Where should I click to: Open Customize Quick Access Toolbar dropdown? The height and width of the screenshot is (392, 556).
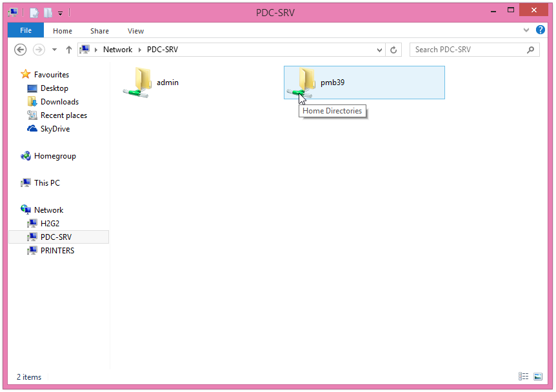click(x=61, y=12)
